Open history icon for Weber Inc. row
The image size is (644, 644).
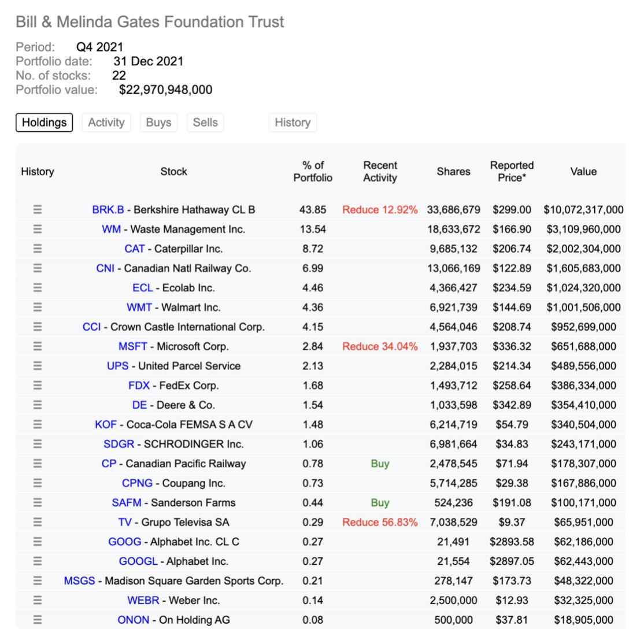[38, 601]
